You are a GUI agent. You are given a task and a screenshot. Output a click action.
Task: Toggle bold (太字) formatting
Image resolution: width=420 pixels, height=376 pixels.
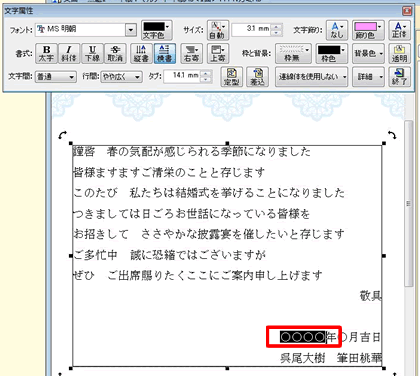[46, 53]
